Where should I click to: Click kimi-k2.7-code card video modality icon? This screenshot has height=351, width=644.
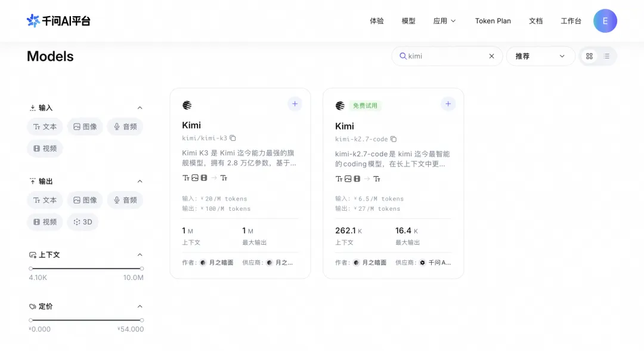tap(357, 179)
